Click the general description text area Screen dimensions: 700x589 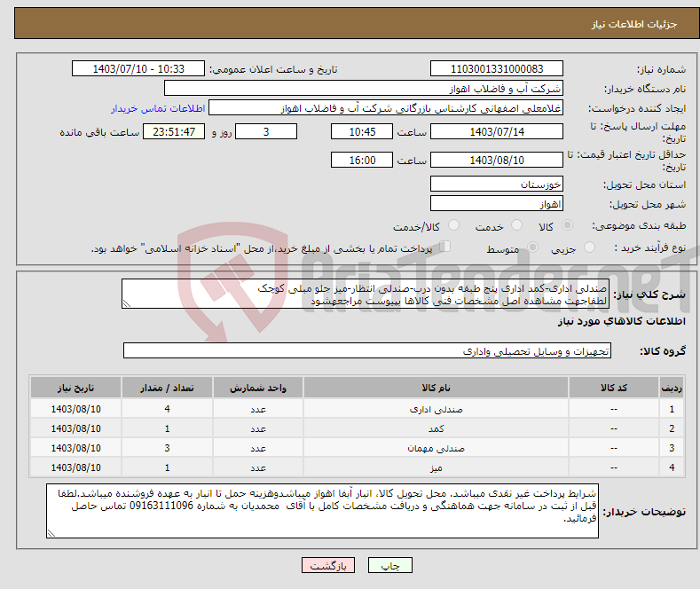366,294
